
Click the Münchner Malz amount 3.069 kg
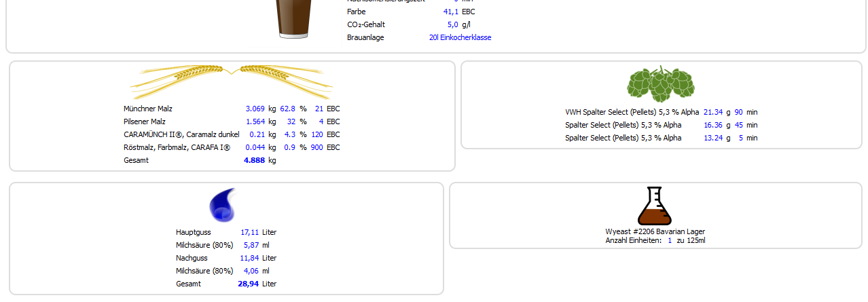tap(255, 109)
